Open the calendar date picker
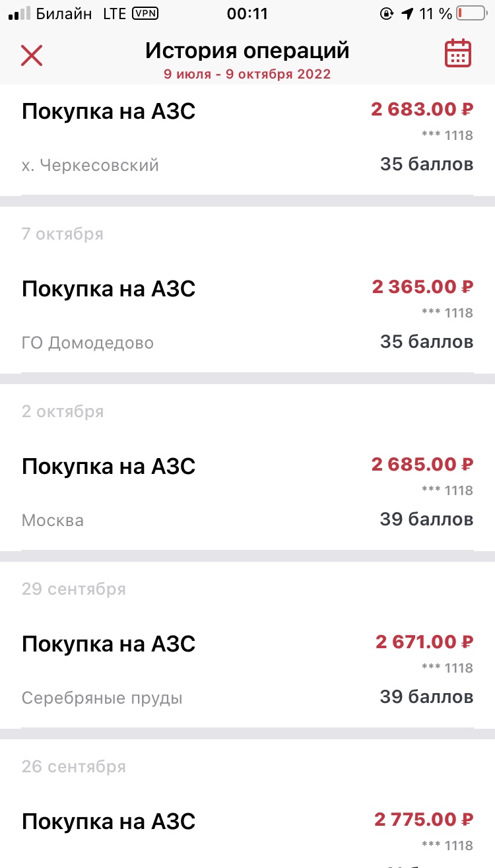Image resolution: width=495 pixels, height=868 pixels. (458, 54)
